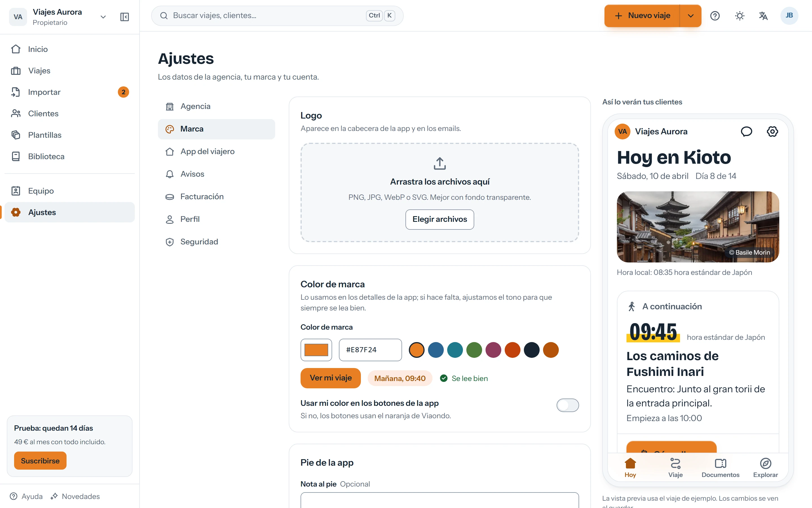The height and width of the screenshot is (508, 812).
Task: Click the Los caminos de Fushimi Inari title
Action: click(x=672, y=364)
